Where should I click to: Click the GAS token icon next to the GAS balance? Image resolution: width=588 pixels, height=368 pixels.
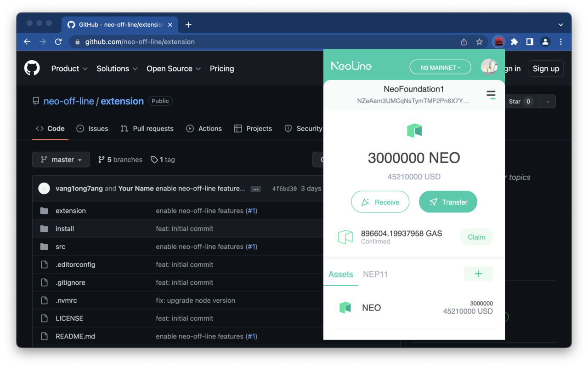(345, 236)
